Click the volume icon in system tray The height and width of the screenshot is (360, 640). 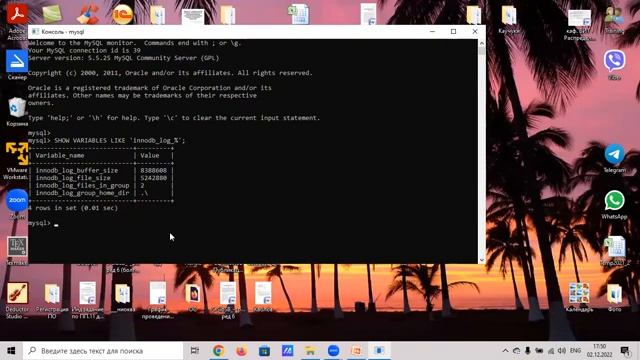(x=562, y=351)
